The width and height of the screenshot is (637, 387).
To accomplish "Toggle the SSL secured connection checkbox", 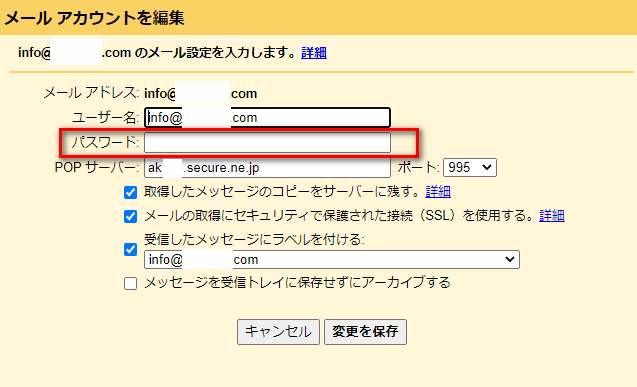I will (130, 216).
